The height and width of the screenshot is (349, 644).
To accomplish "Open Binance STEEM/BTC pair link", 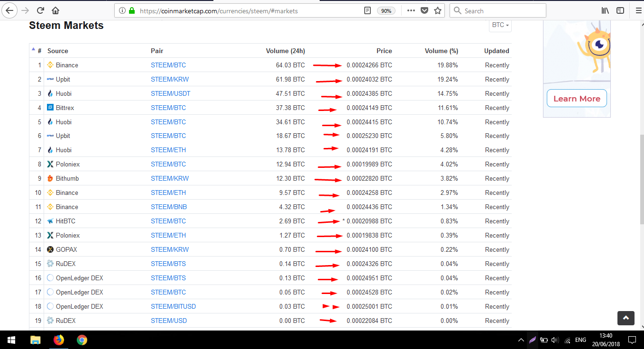I will click(168, 65).
